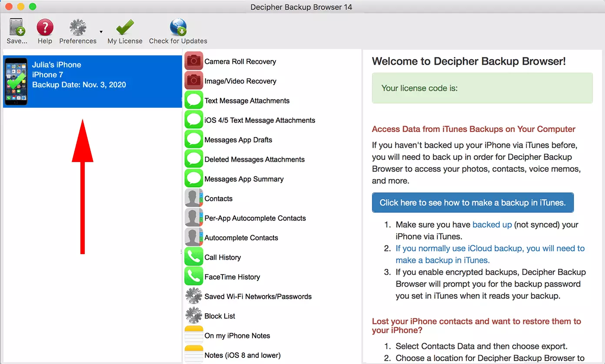
Task: Click Check for Updates globe icon
Action: pos(178,28)
